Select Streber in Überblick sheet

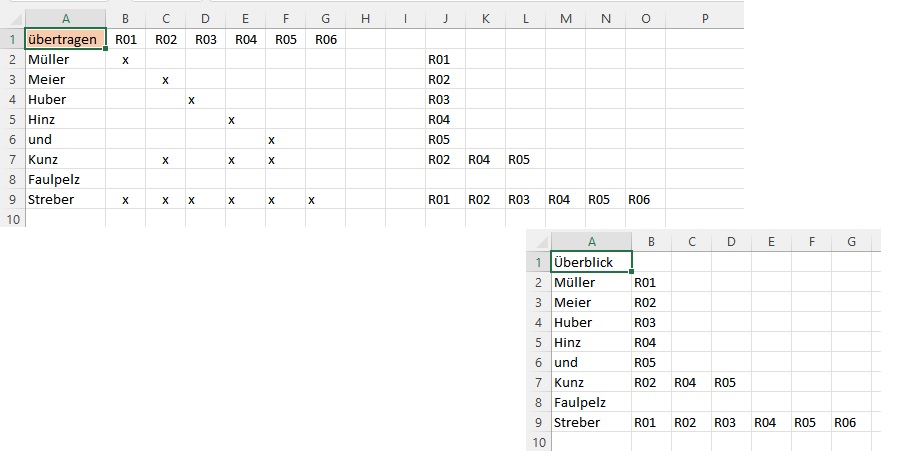click(x=591, y=422)
